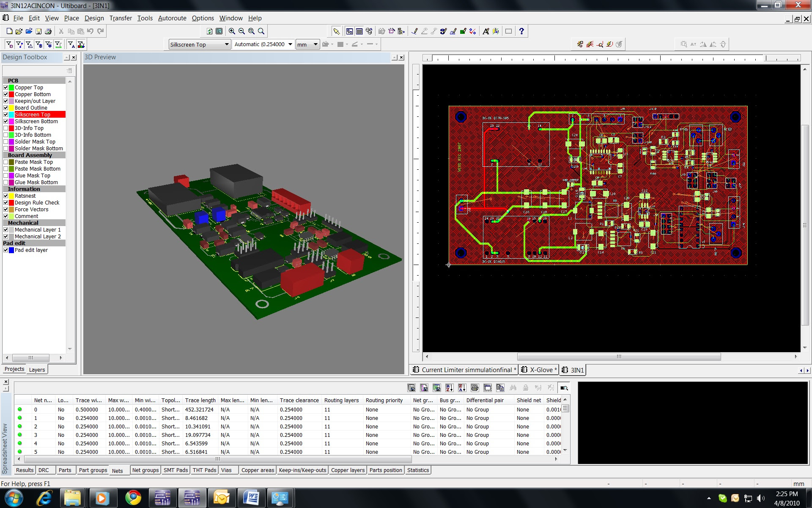812x508 pixels.
Task: Switch to the Nets tab
Action: pyautogui.click(x=116, y=470)
